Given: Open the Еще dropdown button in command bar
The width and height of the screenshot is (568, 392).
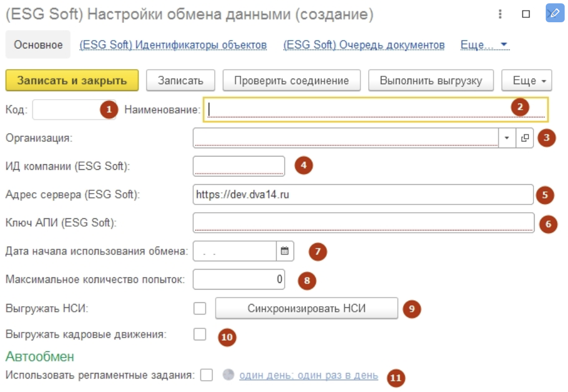Looking at the screenshot, I should 527,80.
